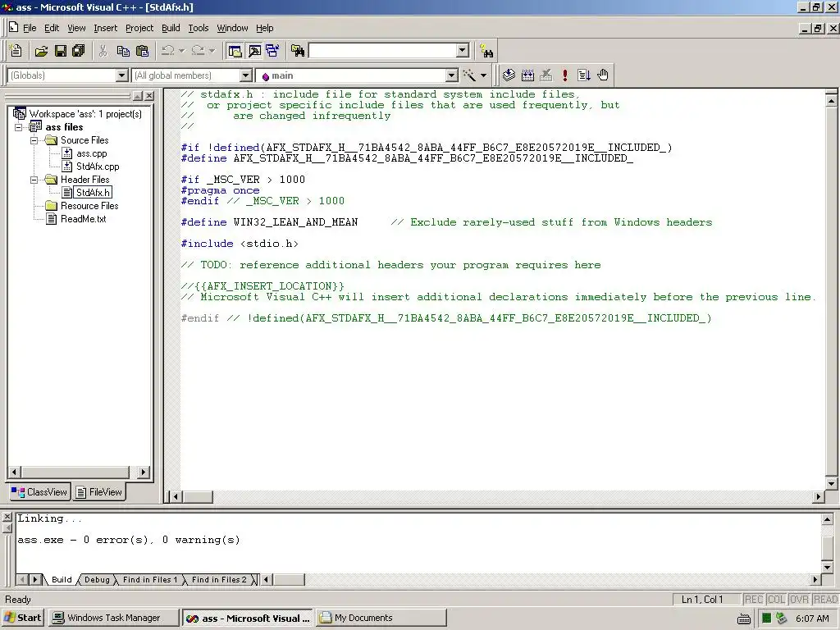Select the Find in Files 1 tab
Viewport: 840px width, 630px height.
pyautogui.click(x=149, y=580)
